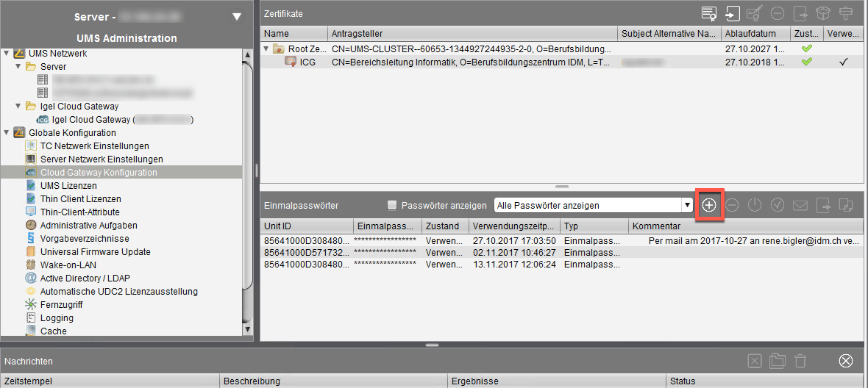The width and height of the screenshot is (868, 388).
Task: Click the create root certificate icon
Action: (709, 12)
